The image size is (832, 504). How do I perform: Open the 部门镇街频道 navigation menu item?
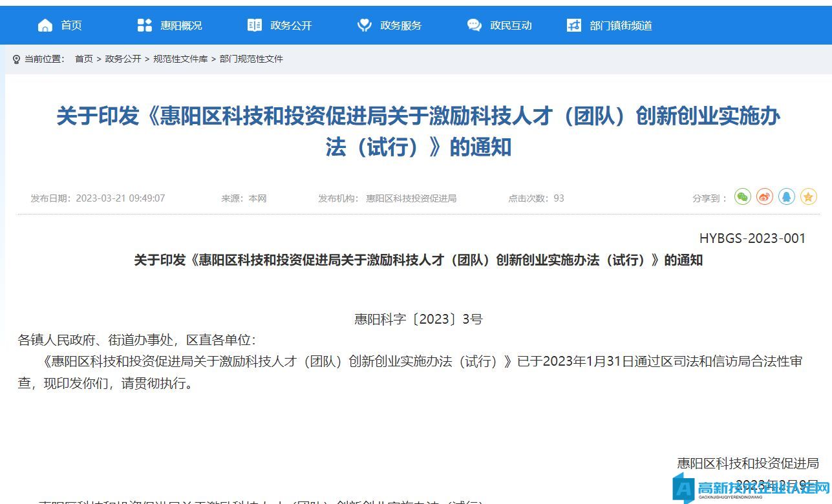pos(621,25)
